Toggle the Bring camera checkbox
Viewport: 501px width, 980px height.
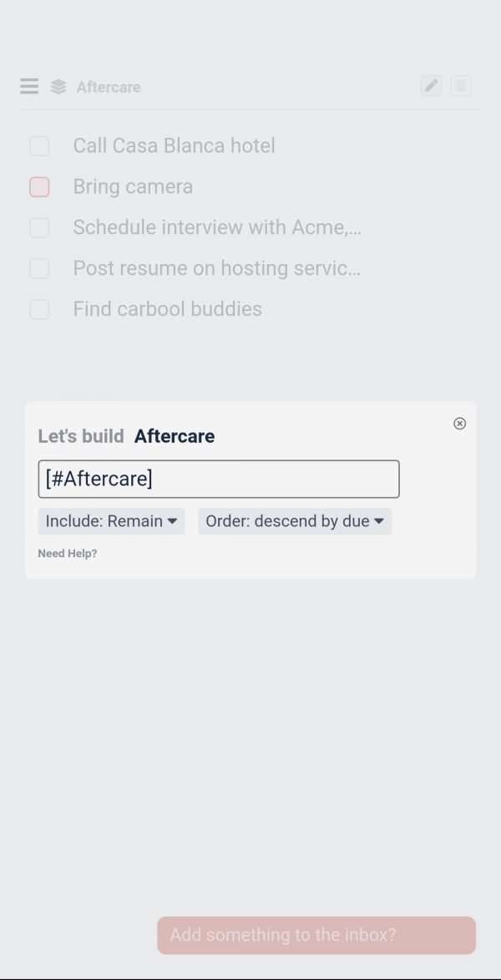[x=39, y=187]
